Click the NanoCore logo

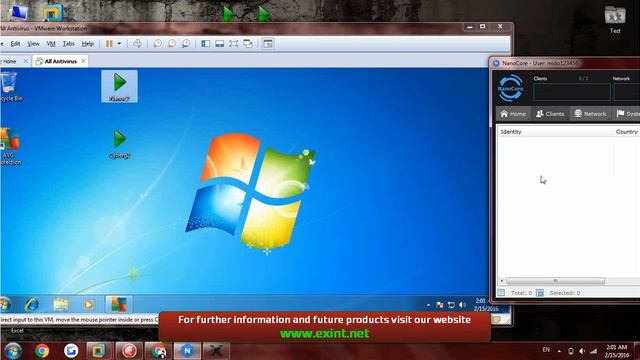[511, 88]
